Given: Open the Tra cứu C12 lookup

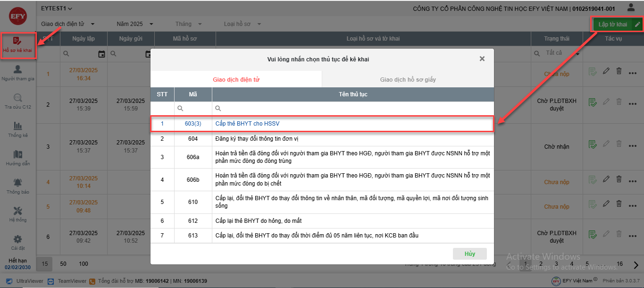Looking at the screenshot, I should [x=18, y=101].
